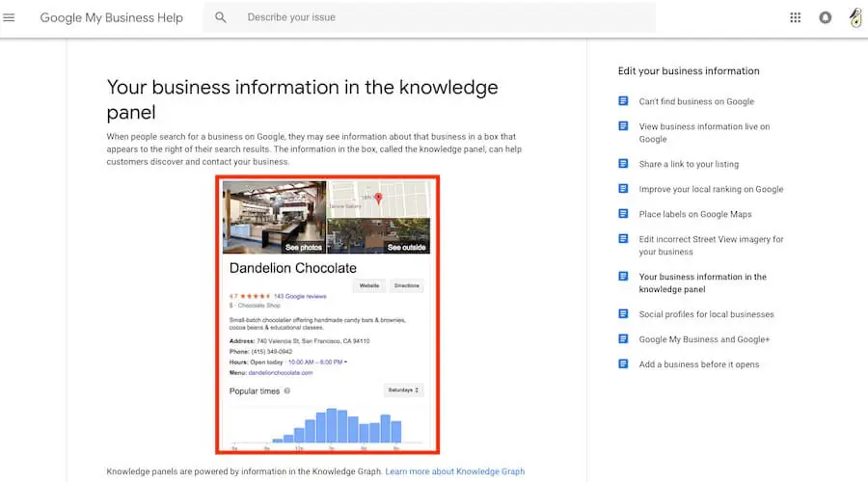Follow Learn more about Knowledge Graph link
This screenshot has height=482, width=868.
(455, 471)
